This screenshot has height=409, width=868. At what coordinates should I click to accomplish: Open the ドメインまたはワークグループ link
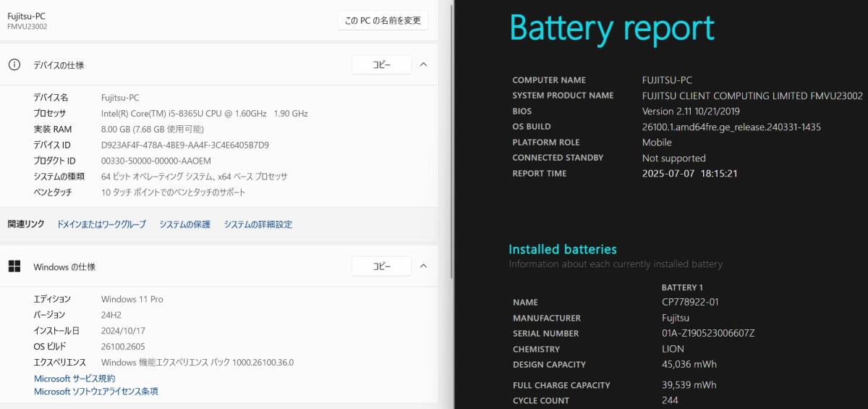[x=101, y=224]
